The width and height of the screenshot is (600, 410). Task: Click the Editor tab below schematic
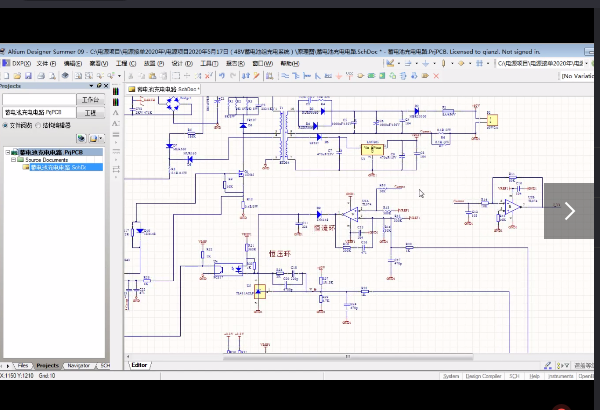click(139, 365)
